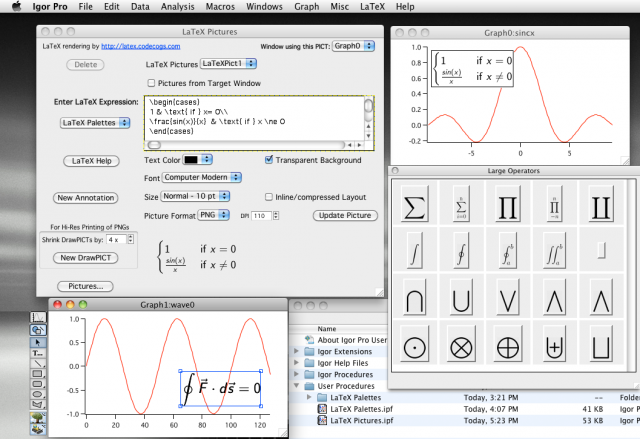
Task: Click the New DrawPICT button
Action: (86, 258)
